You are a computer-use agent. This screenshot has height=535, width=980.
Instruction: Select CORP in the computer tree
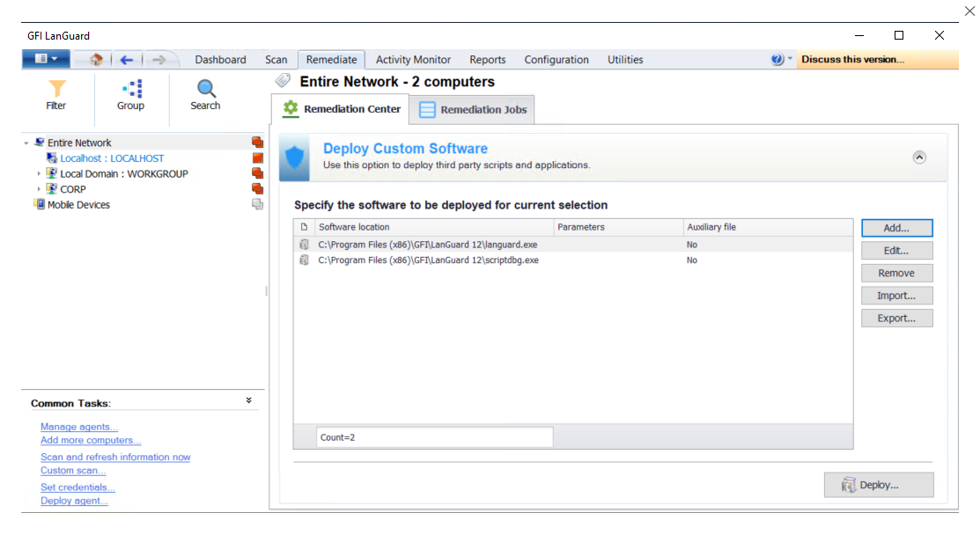pyautogui.click(x=72, y=189)
